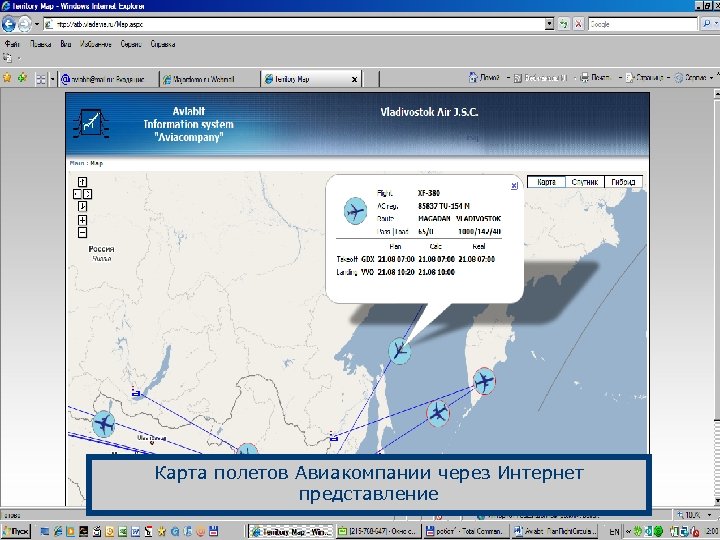This screenshot has height=540, width=720.
Task: Close the XF-380 flight info popup
Action: (514, 186)
